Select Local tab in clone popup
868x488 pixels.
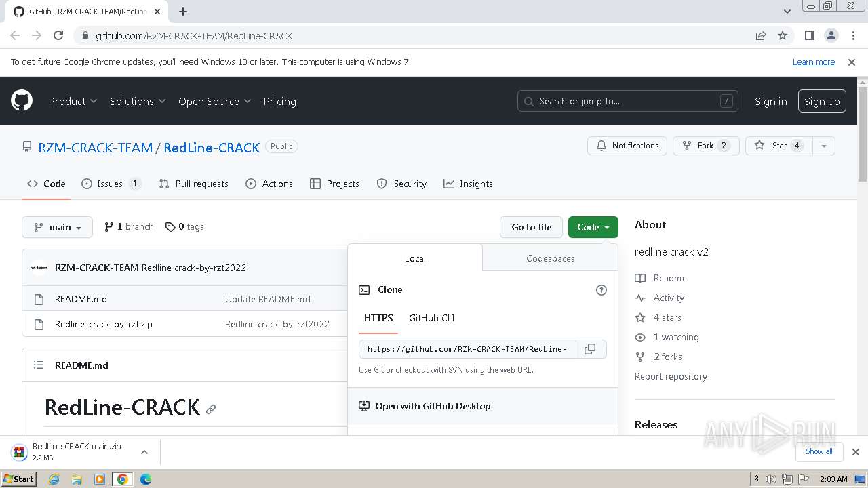415,258
